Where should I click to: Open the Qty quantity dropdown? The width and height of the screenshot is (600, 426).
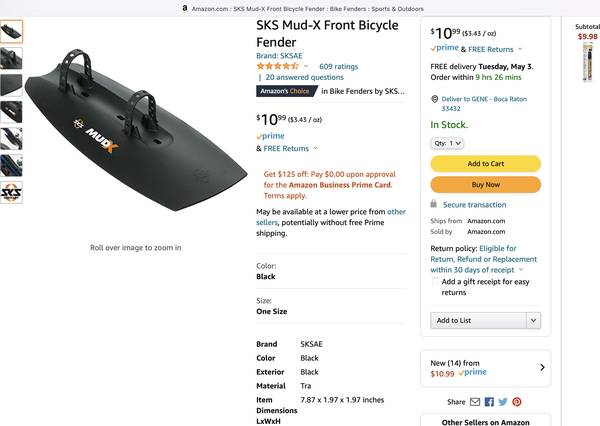[x=447, y=143]
